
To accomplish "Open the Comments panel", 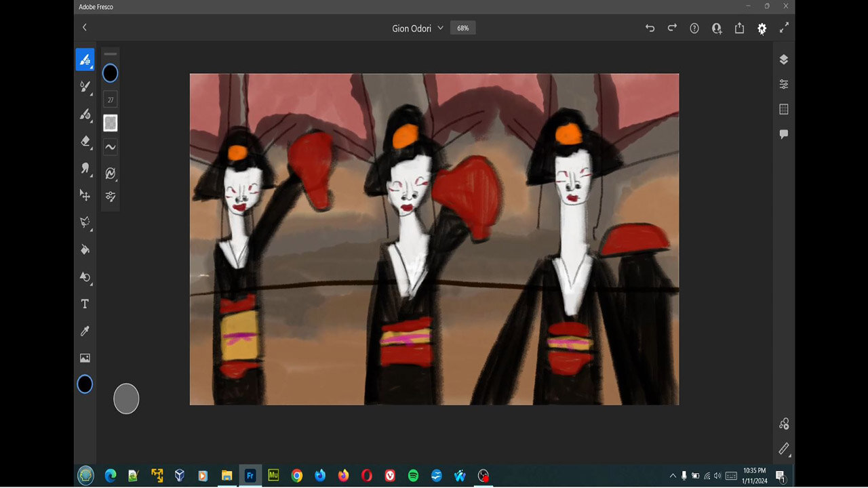I will pos(784,134).
